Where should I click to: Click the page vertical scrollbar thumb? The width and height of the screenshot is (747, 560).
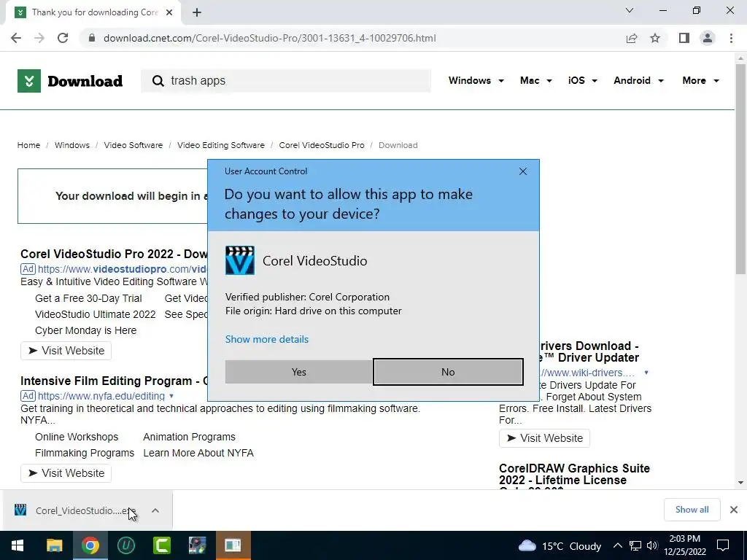click(x=740, y=169)
